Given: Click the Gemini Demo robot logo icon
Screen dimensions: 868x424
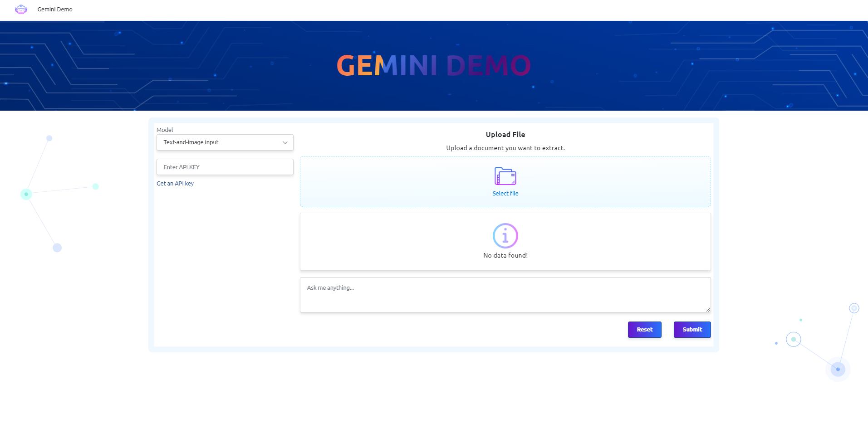Looking at the screenshot, I should pos(21,9).
